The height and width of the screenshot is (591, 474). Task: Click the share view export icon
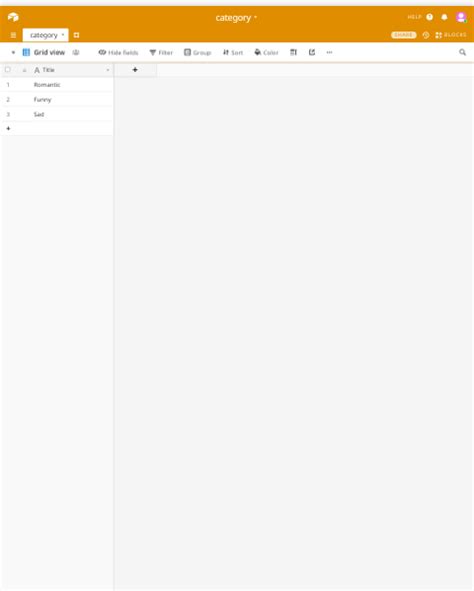pos(312,52)
